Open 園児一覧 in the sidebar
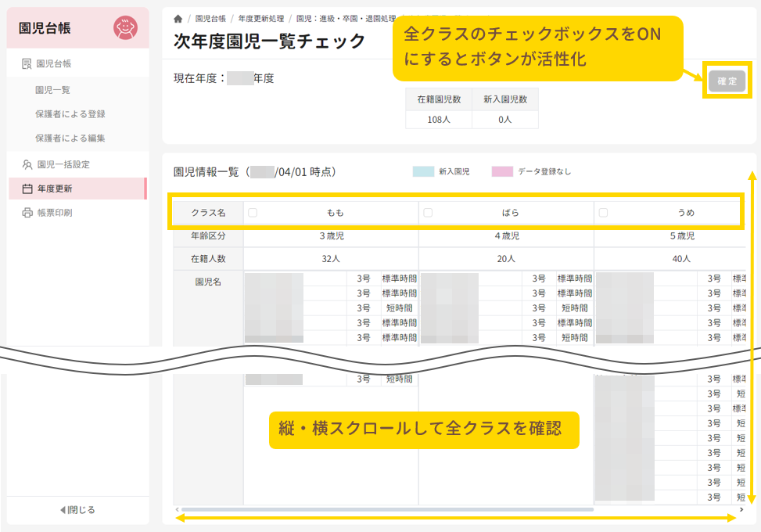Screen dimensions: 761x532 (53, 90)
